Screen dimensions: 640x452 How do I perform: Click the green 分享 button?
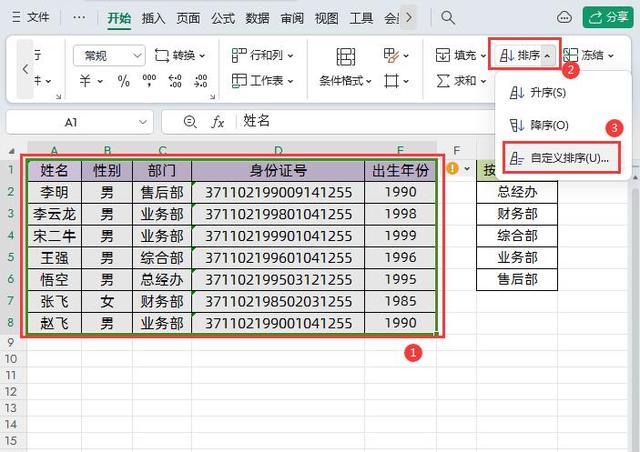point(608,17)
